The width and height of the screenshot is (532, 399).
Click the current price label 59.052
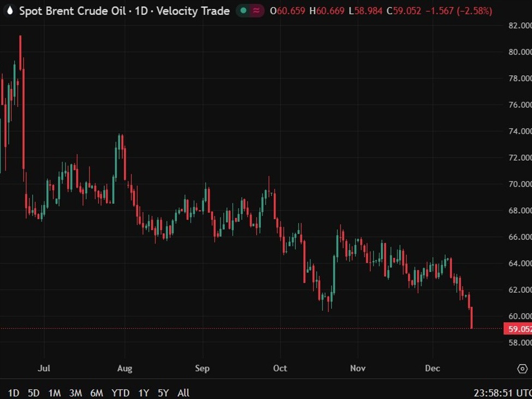click(517, 328)
